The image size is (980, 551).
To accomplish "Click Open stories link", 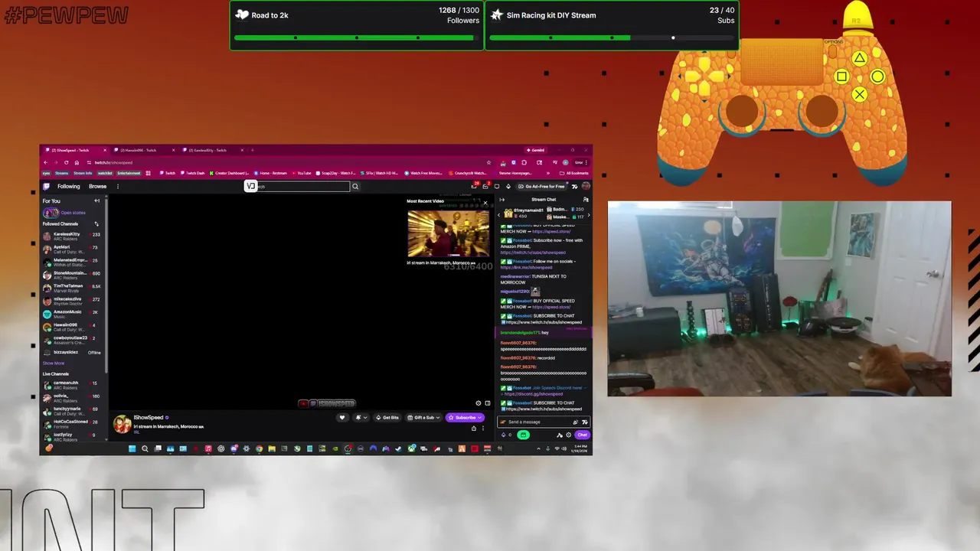I will [x=73, y=213].
